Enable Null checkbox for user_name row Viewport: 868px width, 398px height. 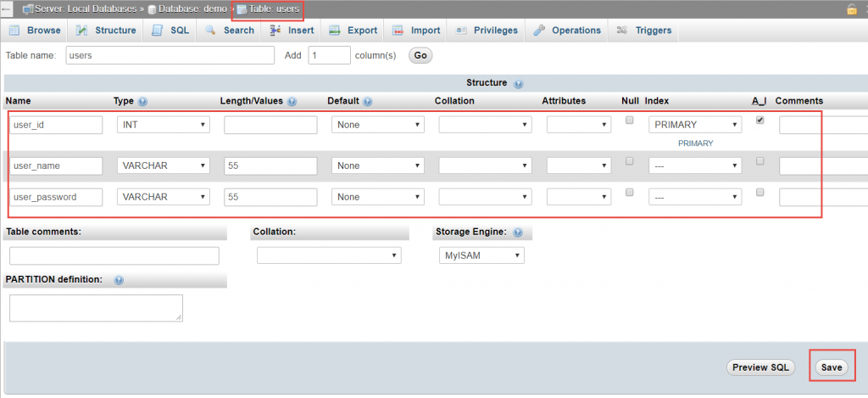pos(629,161)
